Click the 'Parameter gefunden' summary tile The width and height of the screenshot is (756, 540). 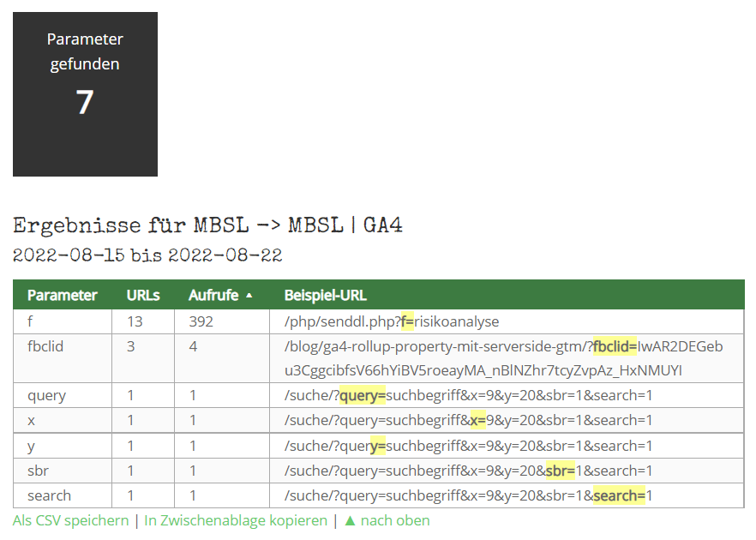(x=85, y=94)
